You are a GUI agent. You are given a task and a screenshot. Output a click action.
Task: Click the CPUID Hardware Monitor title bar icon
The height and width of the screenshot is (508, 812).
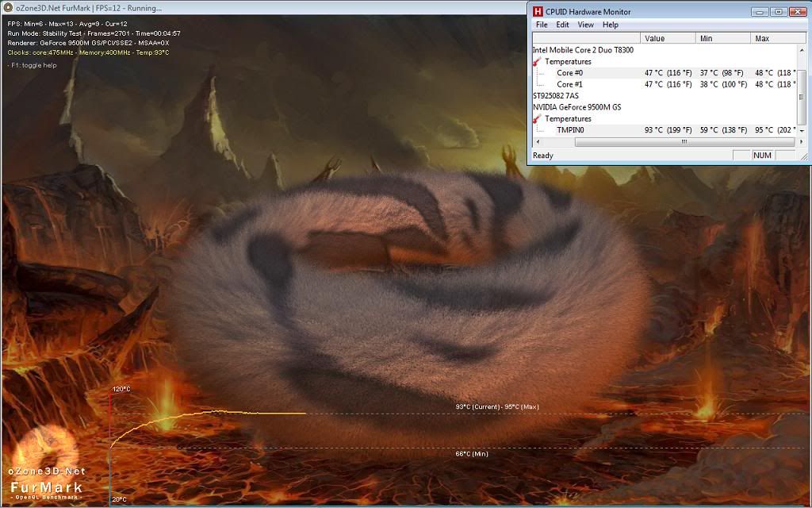[x=538, y=11]
